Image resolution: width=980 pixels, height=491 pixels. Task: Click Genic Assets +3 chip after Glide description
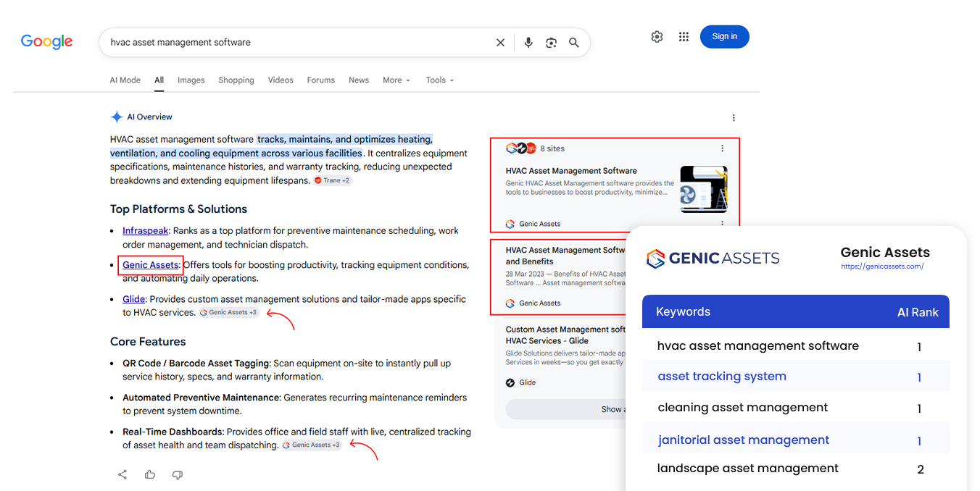coord(229,313)
